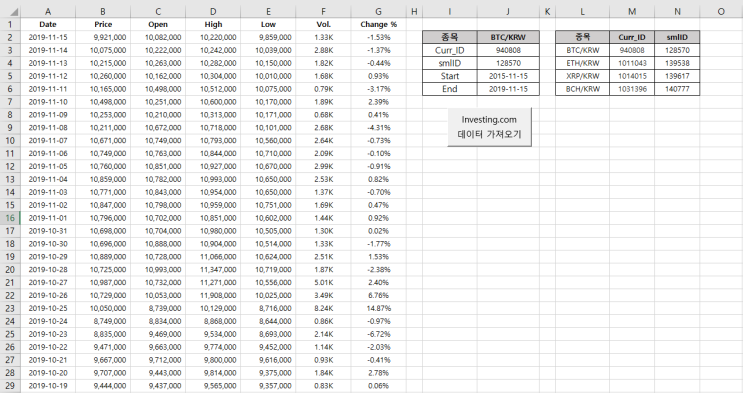Select Curr_ID value 940808 in column J
This screenshot has height=393, width=743.
(508, 50)
